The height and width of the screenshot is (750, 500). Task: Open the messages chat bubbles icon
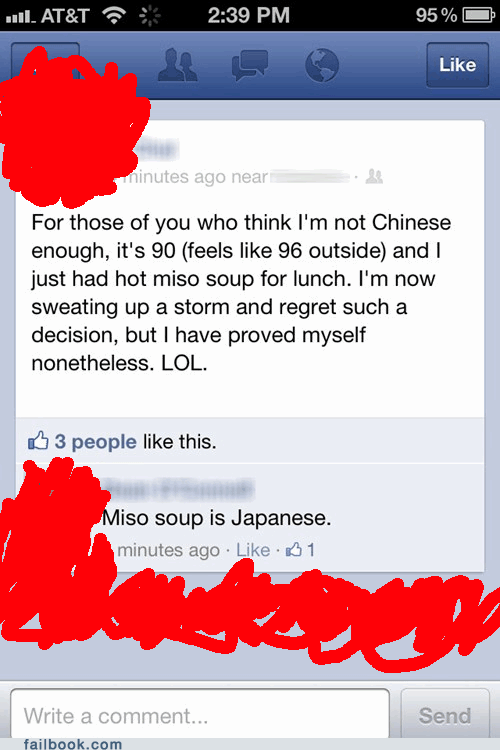tap(249, 65)
